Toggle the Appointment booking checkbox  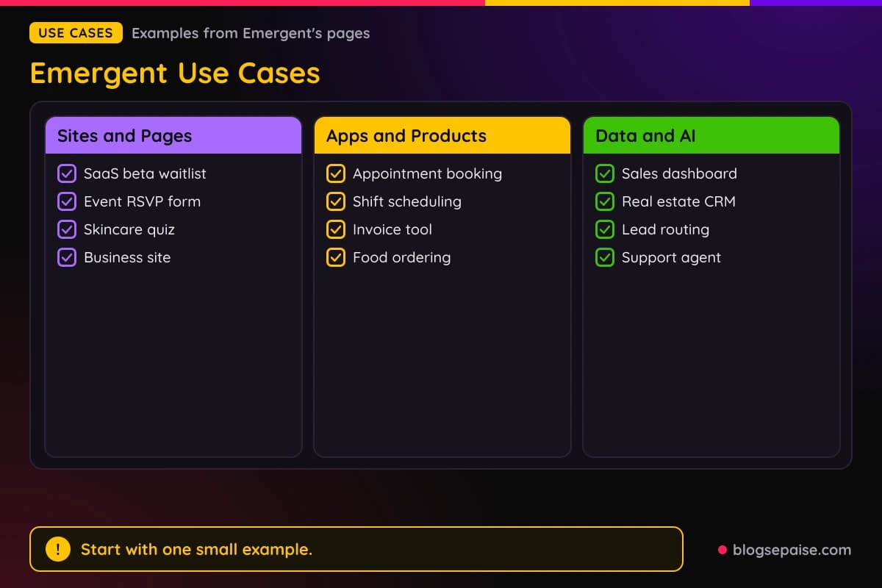point(336,173)
